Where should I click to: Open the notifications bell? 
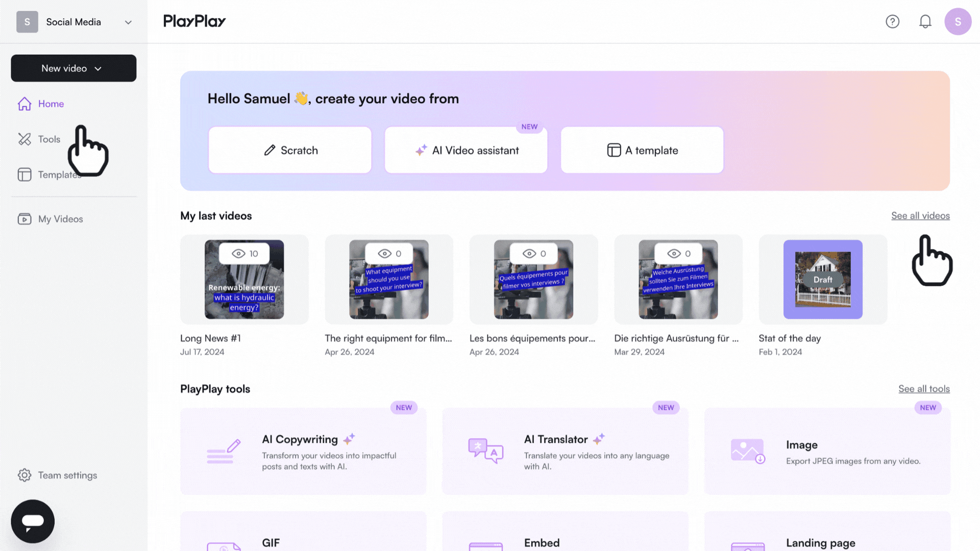click(925, 21)
